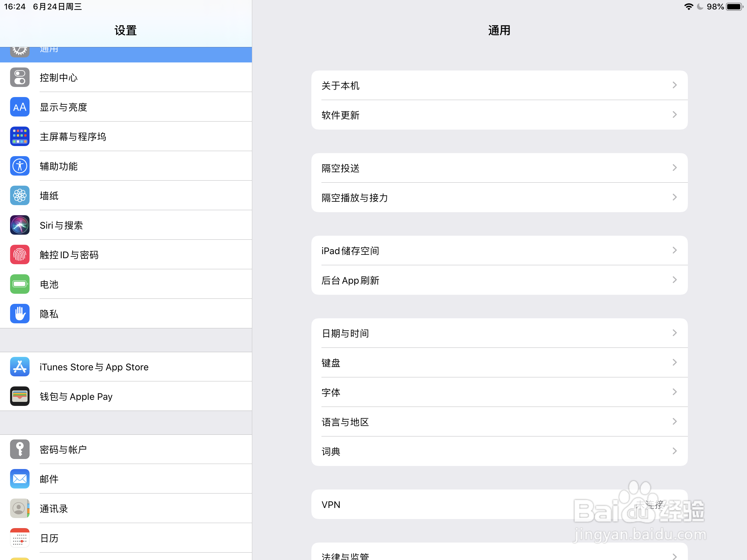Tap the battery status icon
Viewport: 747px width, 560px height.
click(735, 7)
